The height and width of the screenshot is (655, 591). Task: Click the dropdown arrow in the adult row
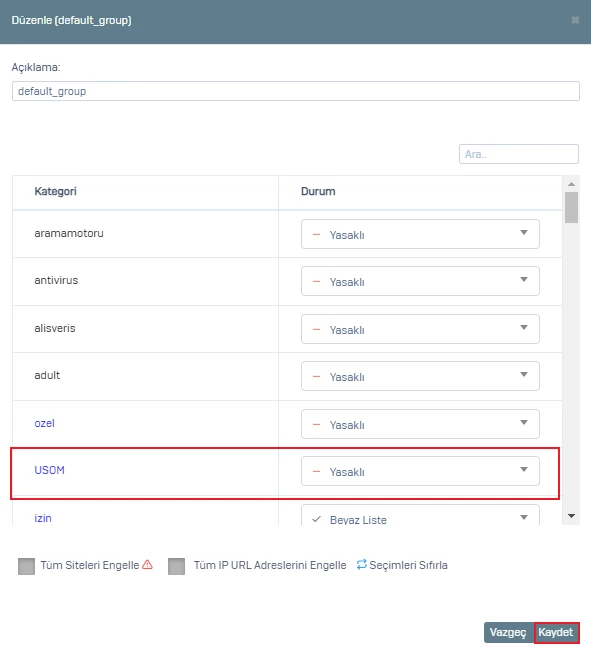524,375
